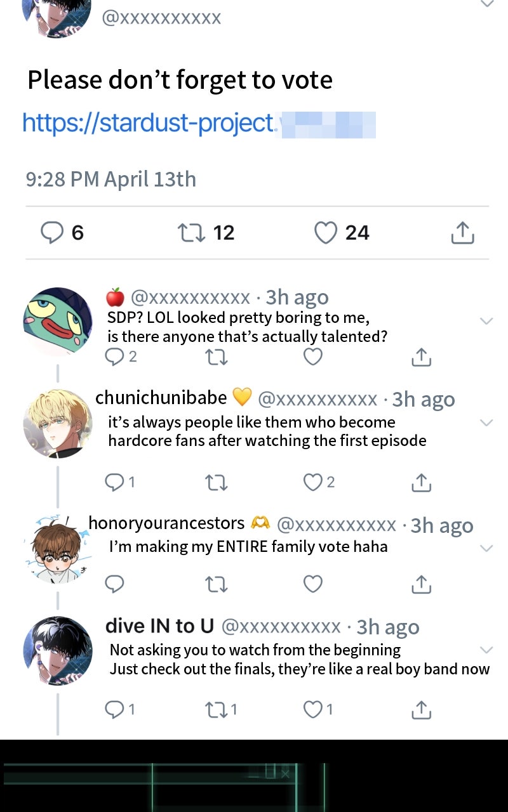This screenshot has height=812, width=508.
Task: Open chevron menu on honoryourancestors' reply
Action: click(x=486, y=548)
